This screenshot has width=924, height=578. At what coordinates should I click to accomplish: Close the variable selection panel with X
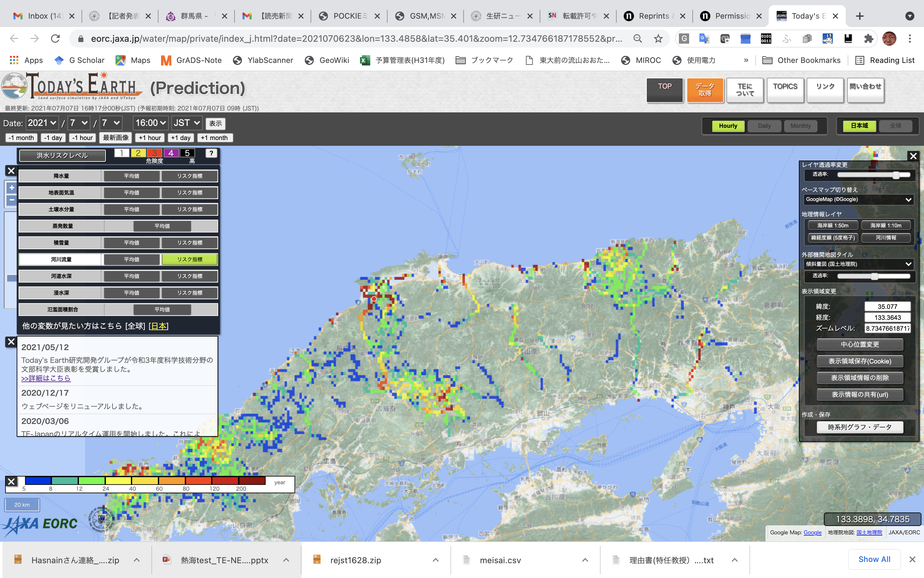11,171
